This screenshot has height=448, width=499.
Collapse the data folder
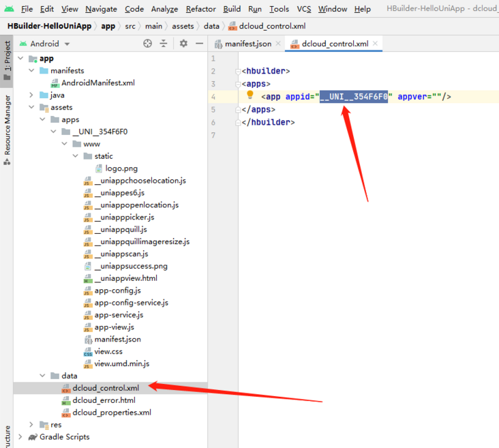click(42, 376)
